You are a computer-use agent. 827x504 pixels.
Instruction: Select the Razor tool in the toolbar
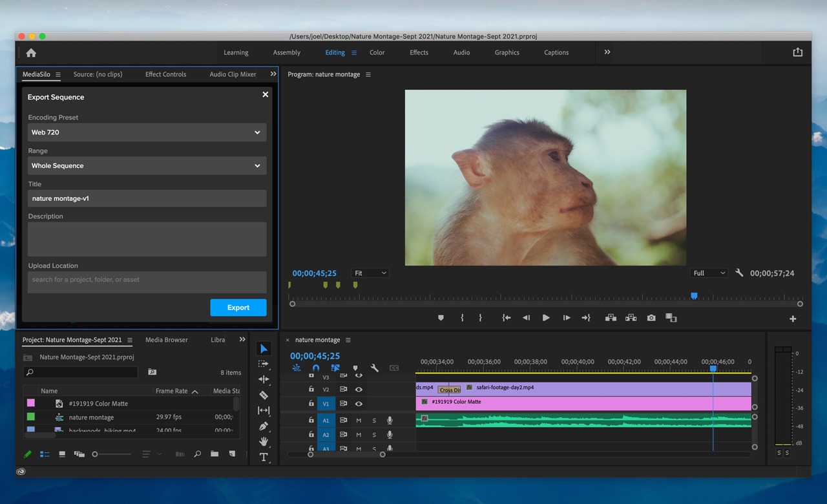coord(264,395)
